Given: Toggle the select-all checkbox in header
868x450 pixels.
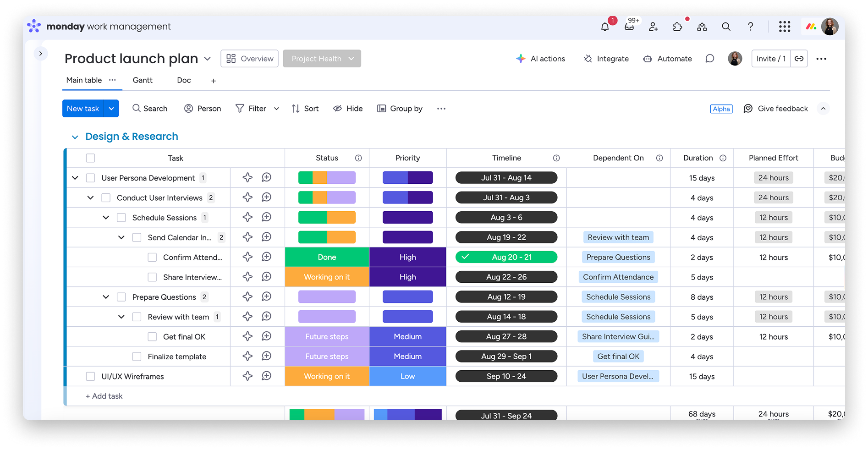Looking at the screenshot, I should pos(91,158).
